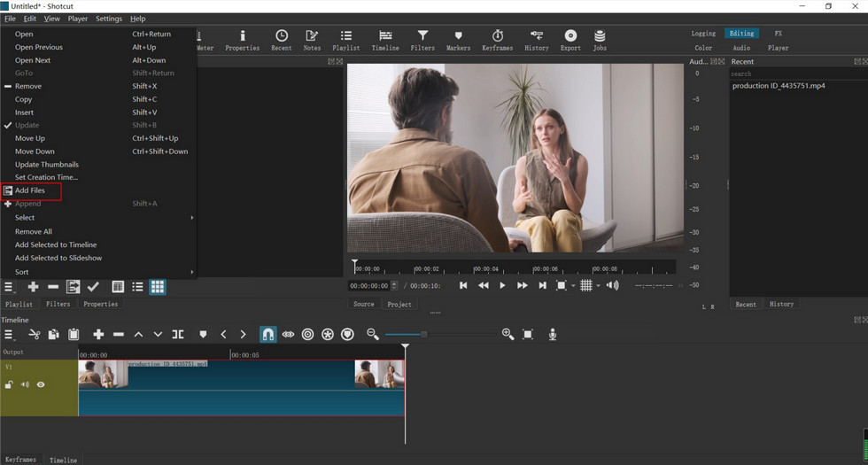Screen dimensions: 868x465
Task: Toggle ripple markers shield icon
Action: pyautogui.click(x=347, y=335)
